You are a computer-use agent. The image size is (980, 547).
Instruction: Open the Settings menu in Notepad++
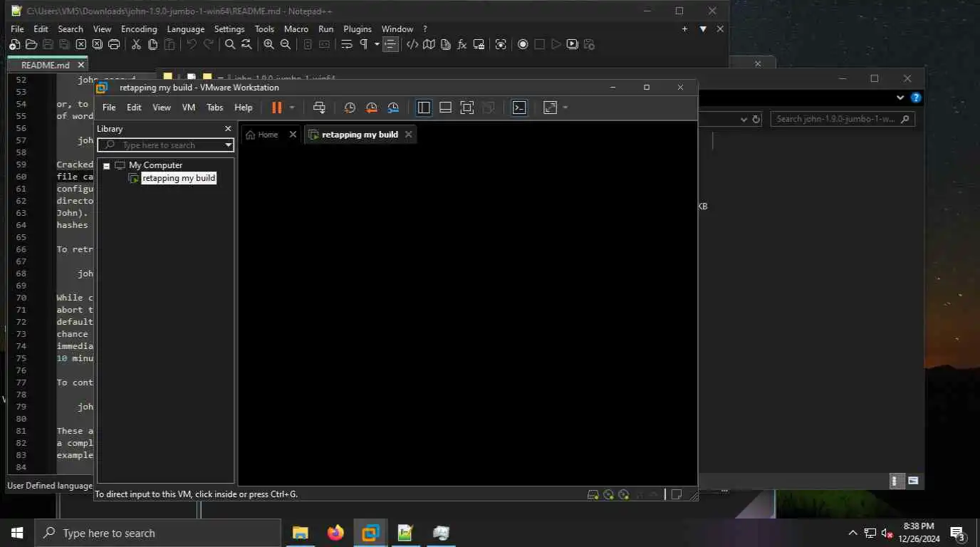coord(229,29)
